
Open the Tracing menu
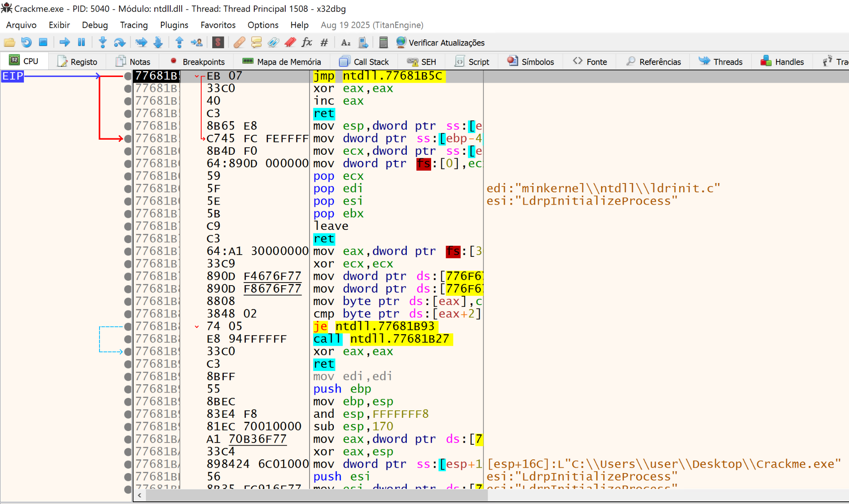pyautogui.click(x=134, y=25)
